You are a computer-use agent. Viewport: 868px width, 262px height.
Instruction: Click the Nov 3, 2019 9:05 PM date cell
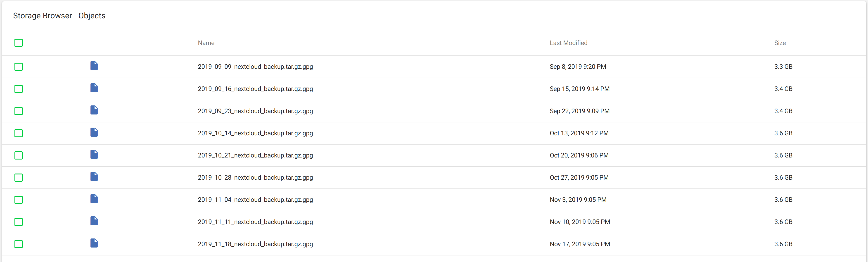click(578, 200)
